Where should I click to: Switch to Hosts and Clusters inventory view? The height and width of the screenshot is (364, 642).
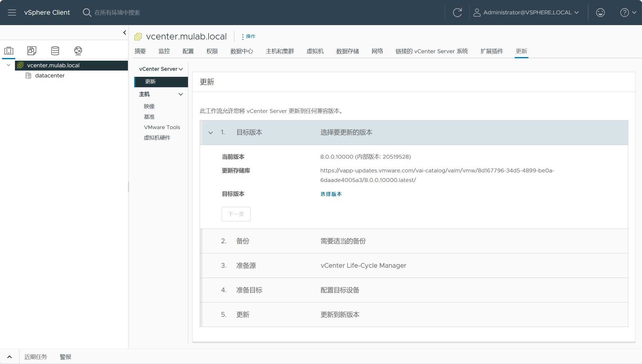tap(9, 51)
